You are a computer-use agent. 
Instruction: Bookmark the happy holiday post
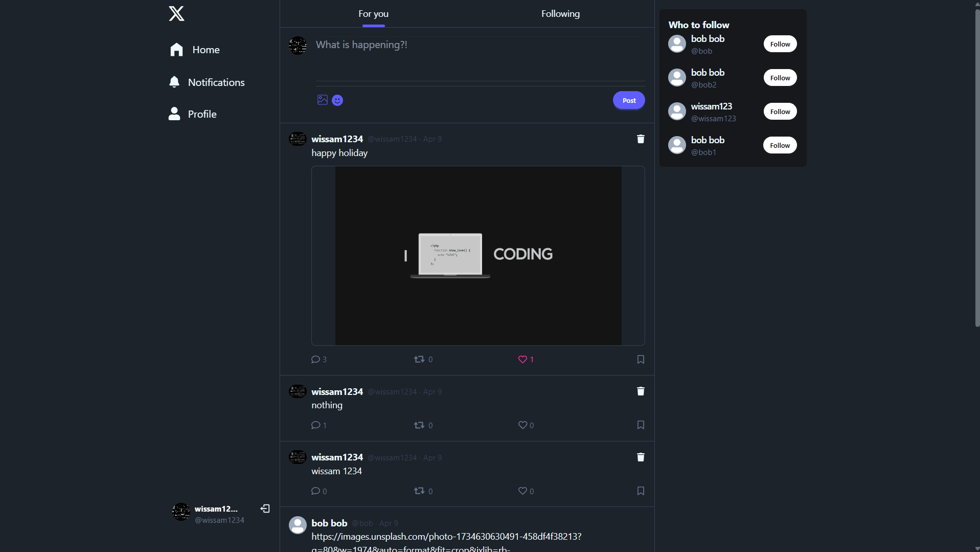coord(641,360)
